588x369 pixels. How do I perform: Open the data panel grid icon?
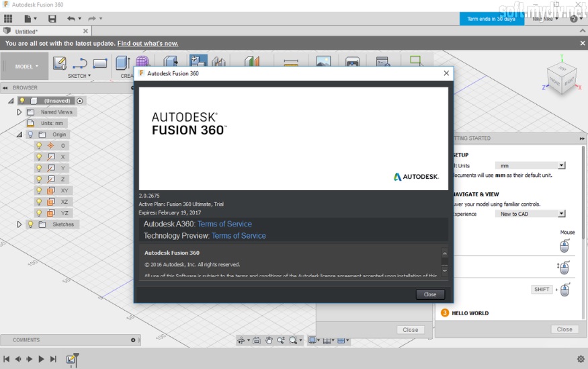click(9, 19)
